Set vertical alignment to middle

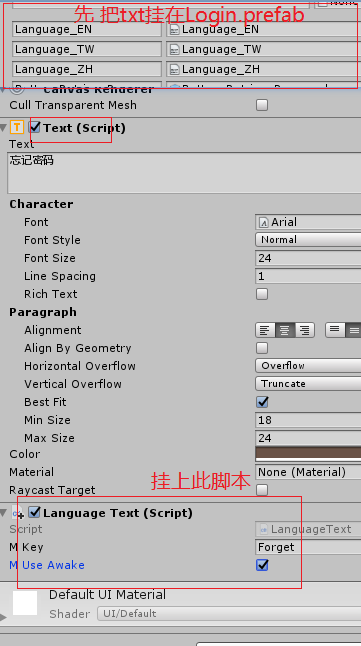[x=353, y=330]
